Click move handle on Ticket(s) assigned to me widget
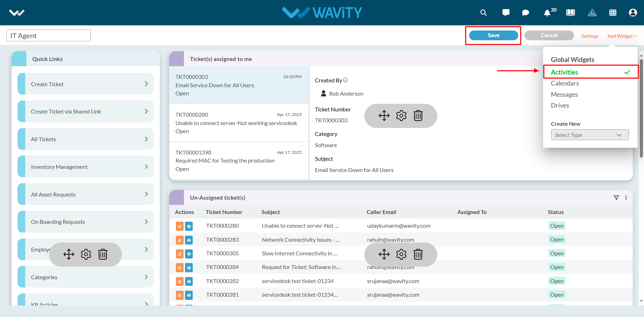The width and height of the screenshot is (644, 317). pyautogui.click(x=384, y=116)
